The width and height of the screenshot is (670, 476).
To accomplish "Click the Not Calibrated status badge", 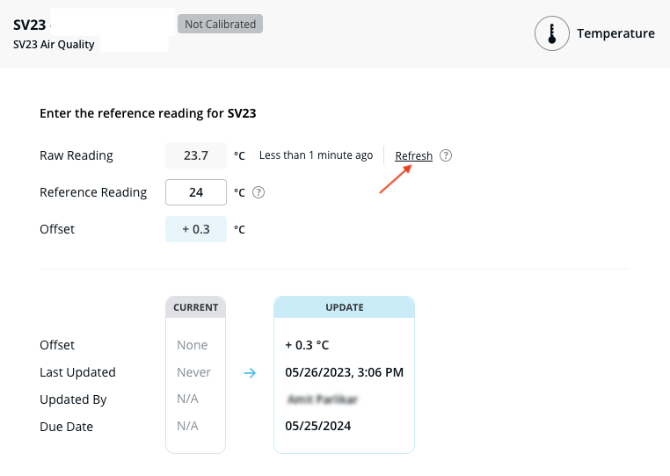I will tap(220, 23).
